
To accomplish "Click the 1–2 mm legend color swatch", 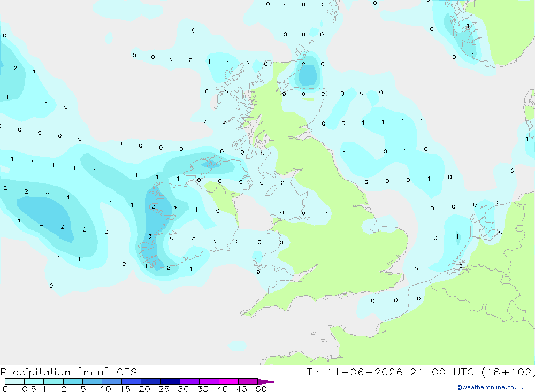I will 53,381.
